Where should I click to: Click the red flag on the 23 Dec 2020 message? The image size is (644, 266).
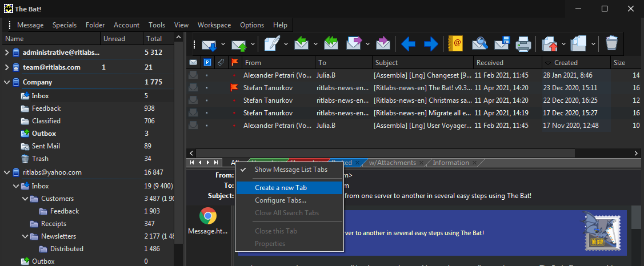[x=234, y=87]
